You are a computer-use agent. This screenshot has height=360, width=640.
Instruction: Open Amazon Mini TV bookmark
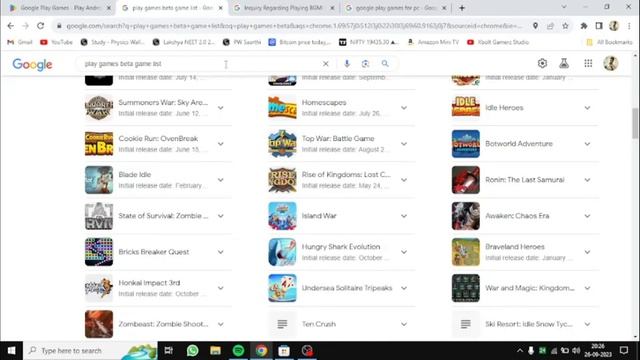point(433,42)
